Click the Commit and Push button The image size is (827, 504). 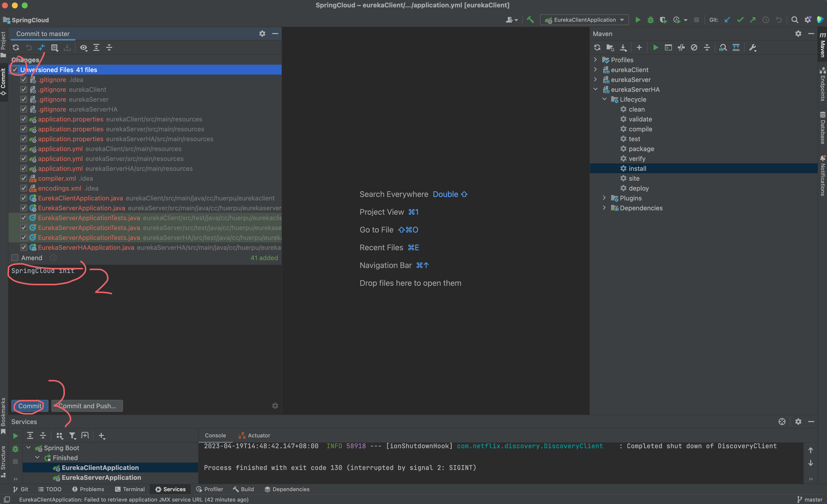coord(87,406)
